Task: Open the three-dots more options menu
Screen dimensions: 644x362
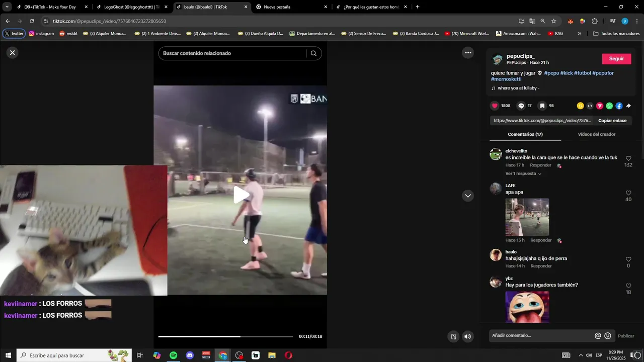Action: (468, 52)
